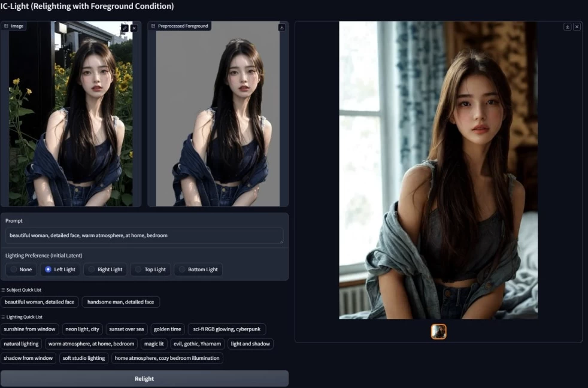The width and height of the screenshot is (588, 388).
Task: Remove the input image with its X icon
Action: tap(134, 28)
